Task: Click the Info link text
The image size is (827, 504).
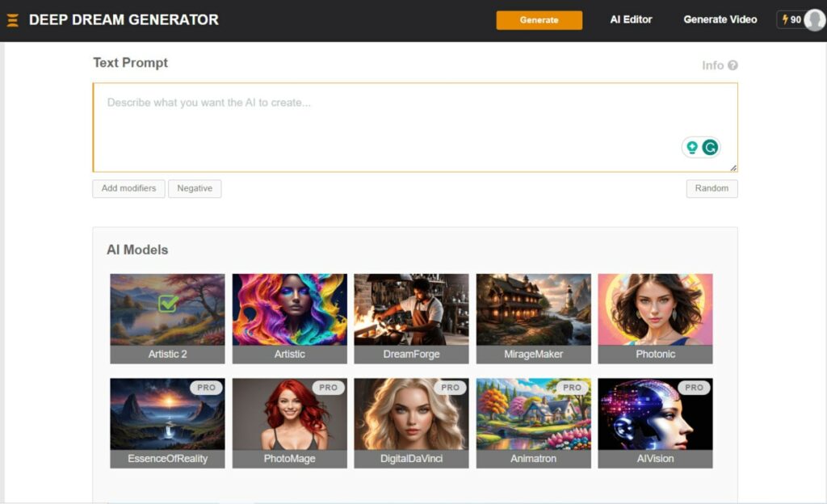Action: pyautogui.click(x=712, y=65)
